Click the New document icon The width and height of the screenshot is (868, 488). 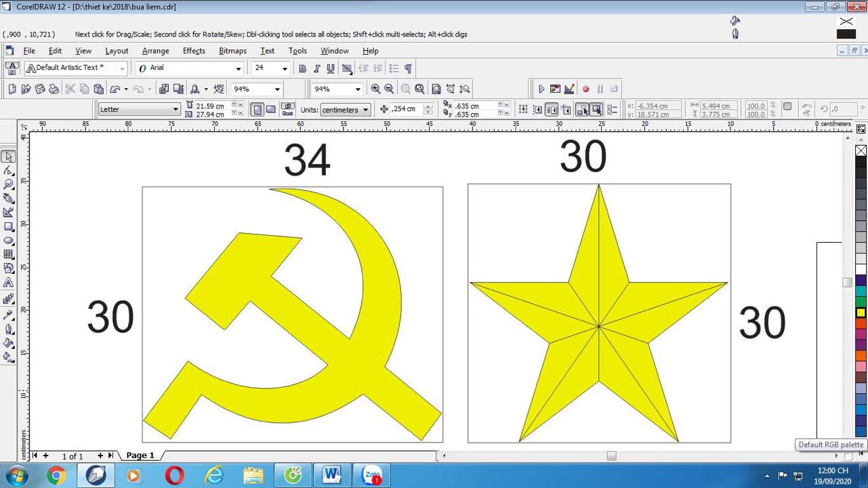(x=12, y=89)
